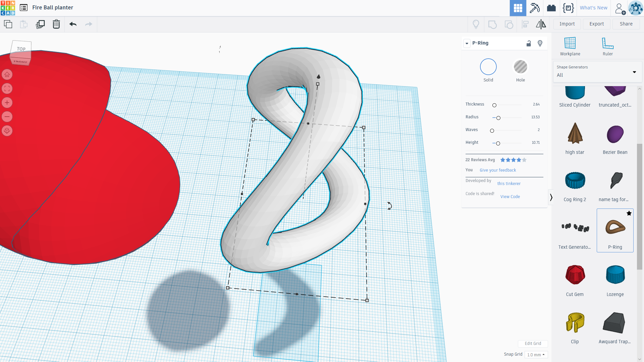Open the Blocks pickaxe mode

535,8
